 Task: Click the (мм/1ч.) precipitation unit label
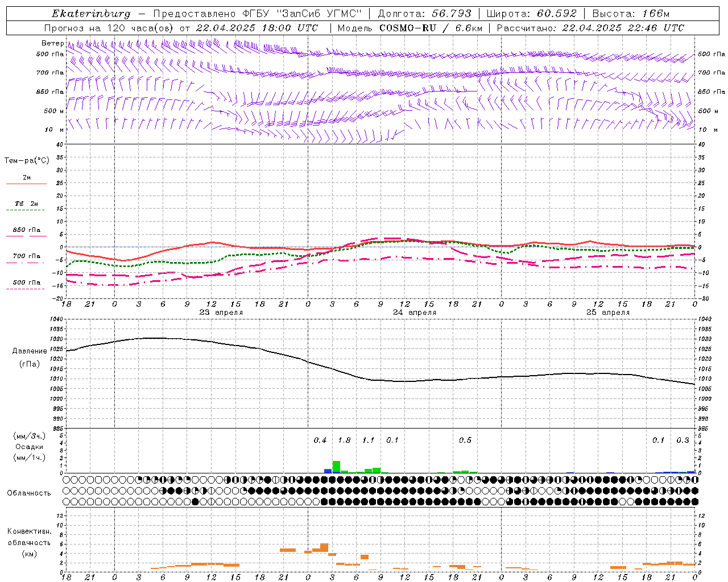[x=29, y=458]
